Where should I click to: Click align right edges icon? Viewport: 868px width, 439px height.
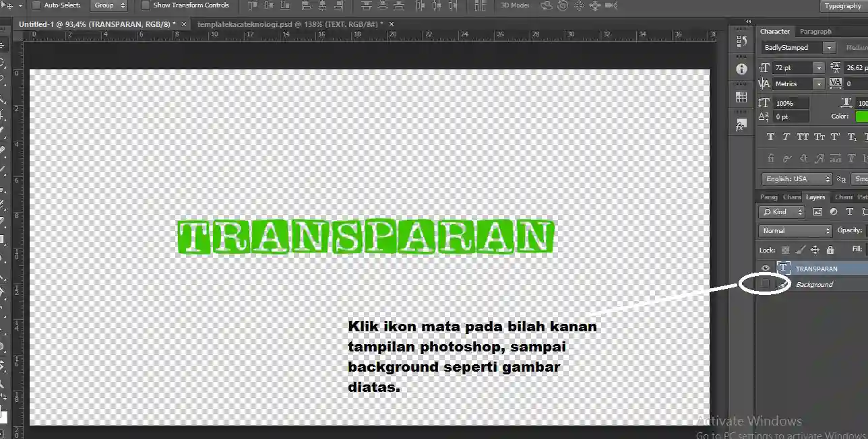click(340, 5)
